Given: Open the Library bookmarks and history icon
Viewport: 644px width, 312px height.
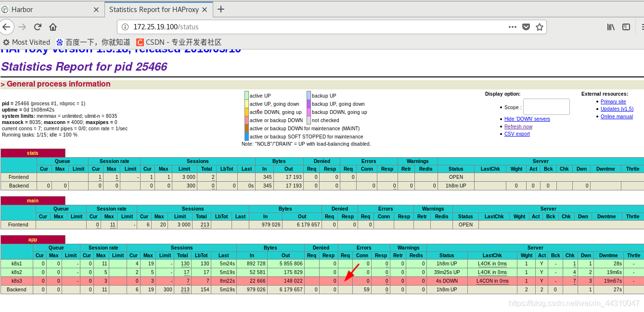Looking at the screenshot, I should [x=611, y=27].
